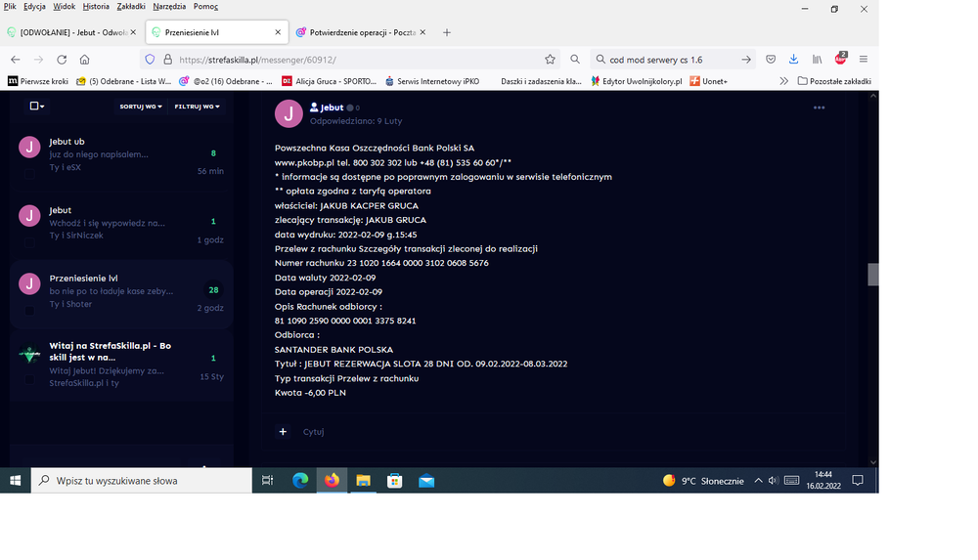Reload the current page
978x560 pixels.
pyautogui.click(x=61, y=60)
